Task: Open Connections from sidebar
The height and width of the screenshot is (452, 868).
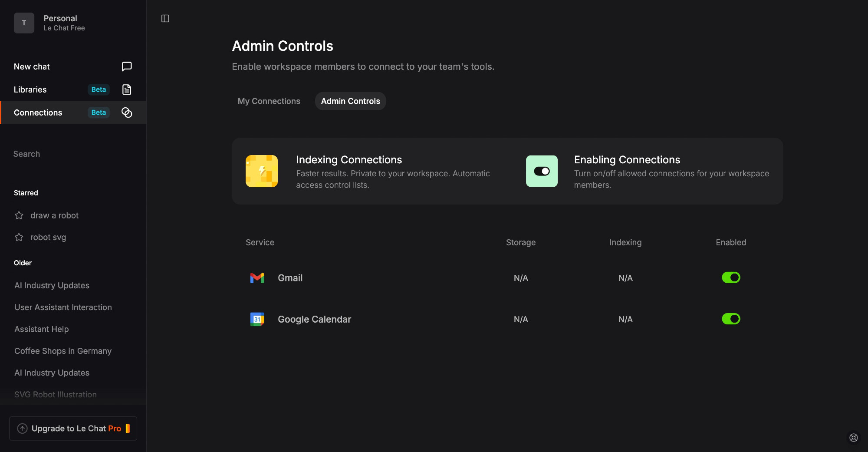Action: pyautogui.click(x=73, y=112)
